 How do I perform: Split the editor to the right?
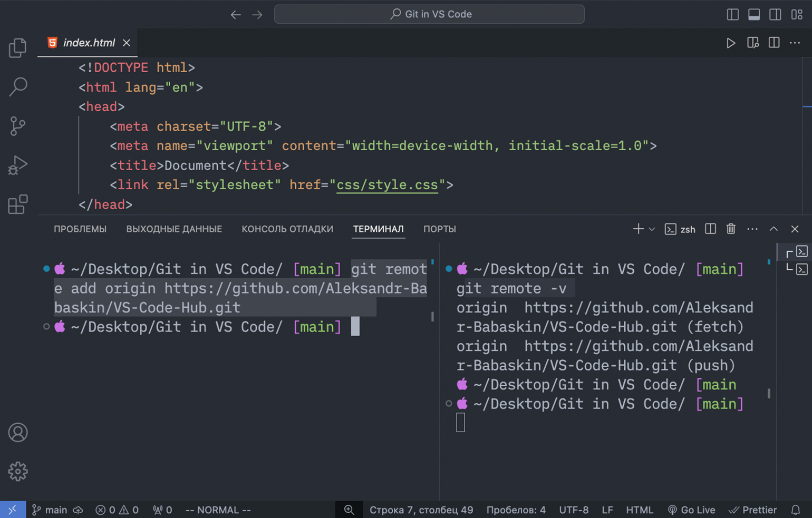[x=774, y=43]
